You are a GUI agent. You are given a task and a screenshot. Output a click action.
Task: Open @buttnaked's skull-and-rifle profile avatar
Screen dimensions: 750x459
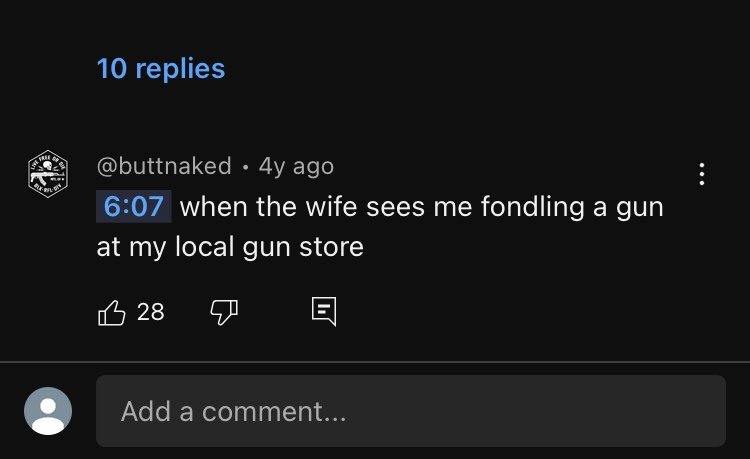point(48,174)
